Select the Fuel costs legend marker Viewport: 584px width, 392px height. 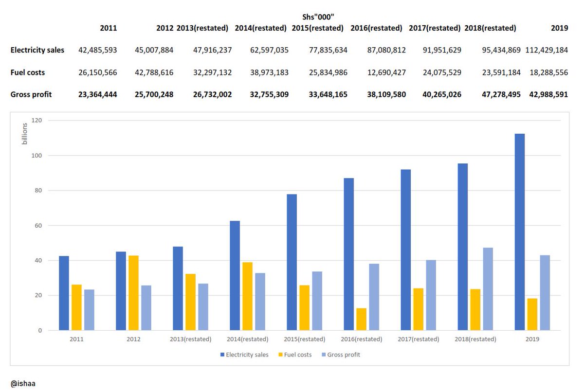(x=280, y=355)
